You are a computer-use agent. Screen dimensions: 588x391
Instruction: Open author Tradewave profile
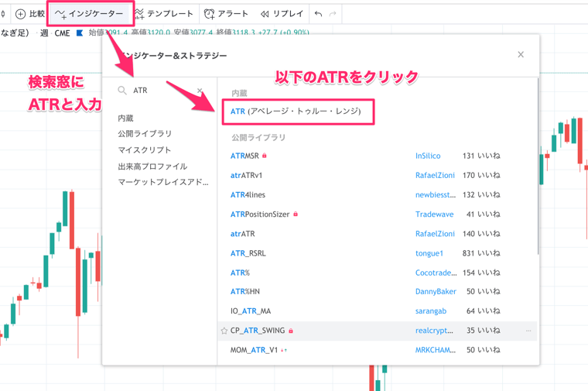(434, 214)
